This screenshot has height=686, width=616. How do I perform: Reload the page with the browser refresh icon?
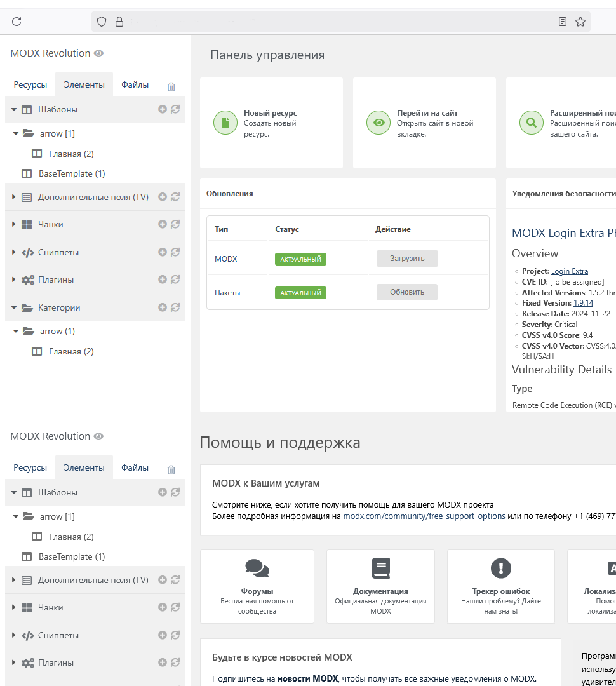[x=17, y=22]
